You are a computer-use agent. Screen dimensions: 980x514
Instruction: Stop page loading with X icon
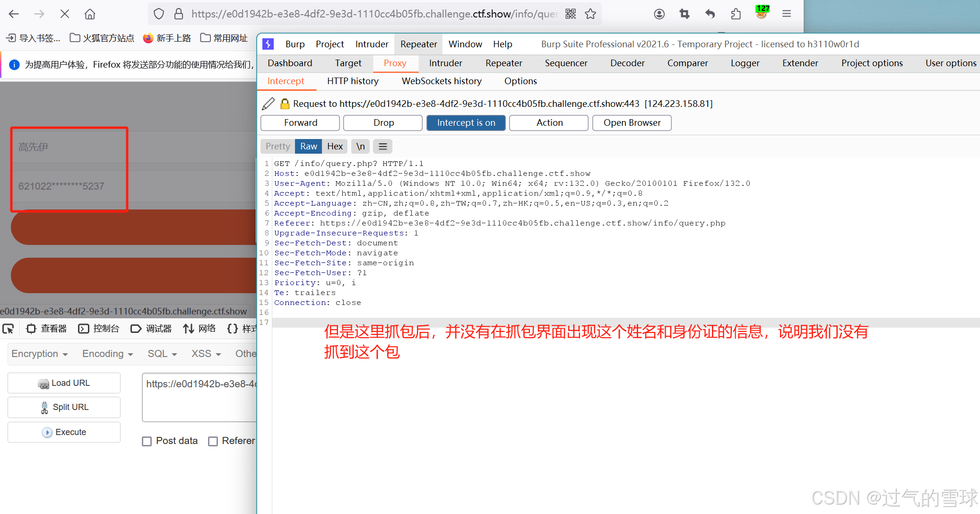click(65, 14)
